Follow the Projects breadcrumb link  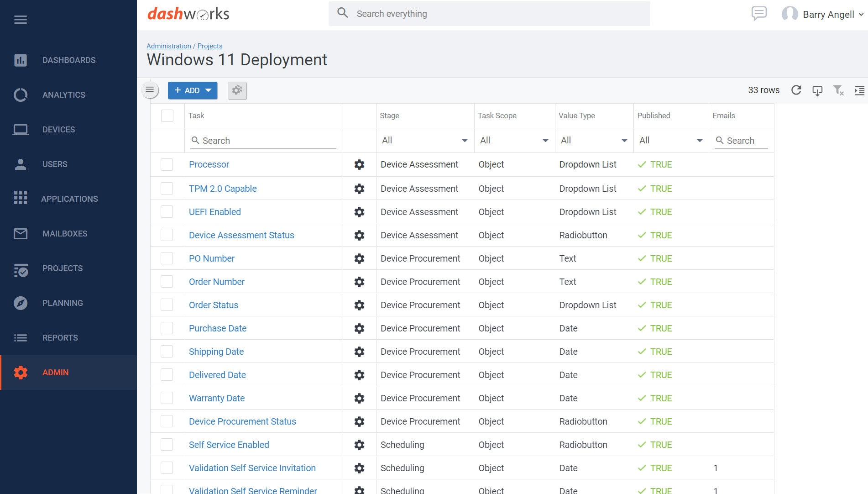pyautogui.click(x=210, y=46)
